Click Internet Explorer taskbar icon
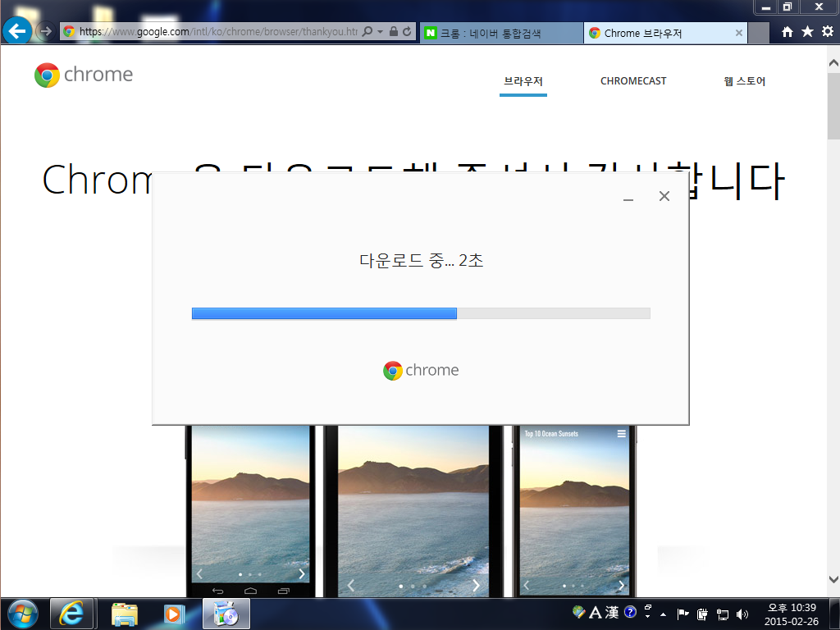Viewport: 840px width, 630px height. click(72, 614)
